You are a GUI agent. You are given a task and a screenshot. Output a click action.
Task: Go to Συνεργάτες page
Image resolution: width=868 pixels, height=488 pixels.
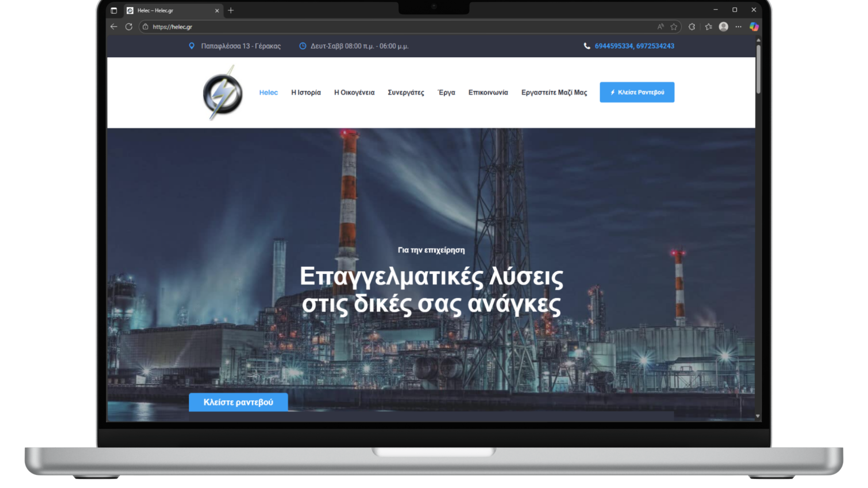coord(406,92)
